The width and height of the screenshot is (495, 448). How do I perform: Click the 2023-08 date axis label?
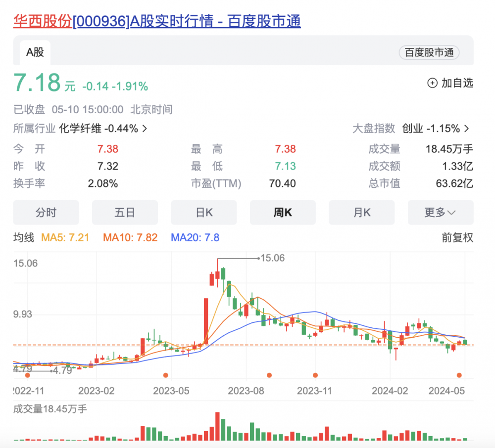(x=246, y=391)
